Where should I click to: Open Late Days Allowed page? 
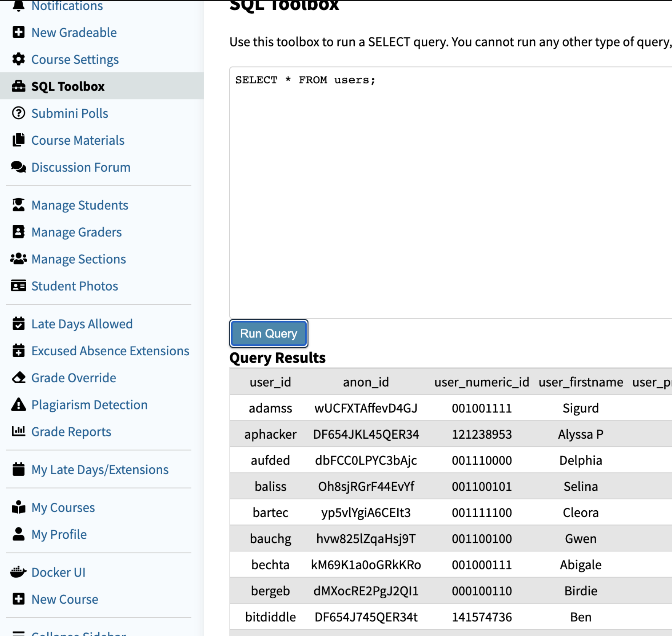coord(82,324)
